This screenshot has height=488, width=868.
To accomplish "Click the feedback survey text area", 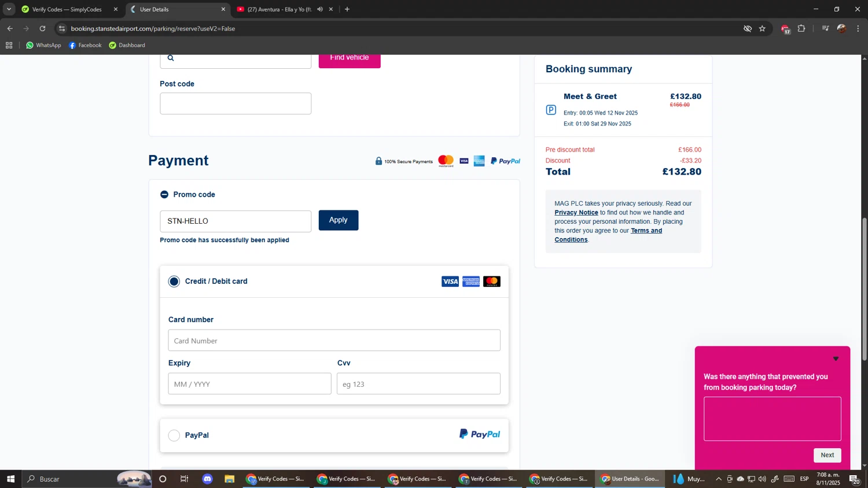I will point(773,419).
